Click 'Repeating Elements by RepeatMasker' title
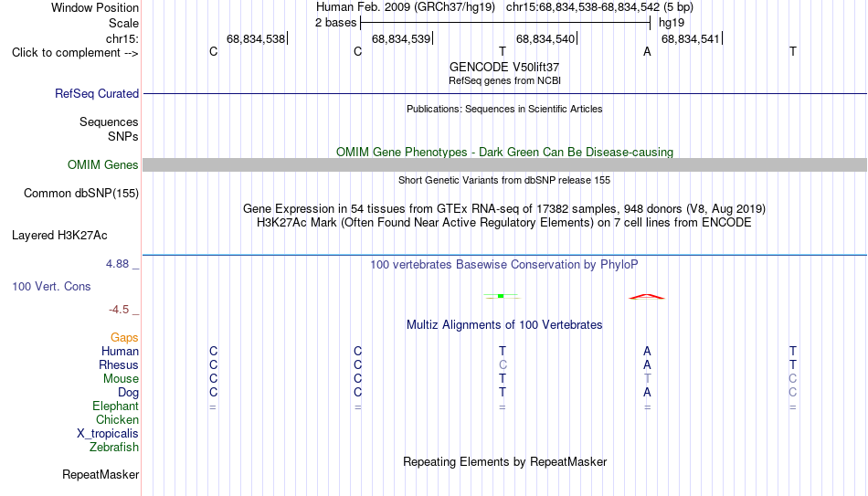Image resolution: width=868 pixels, height=496 pixels. click(x=505, y=461)
